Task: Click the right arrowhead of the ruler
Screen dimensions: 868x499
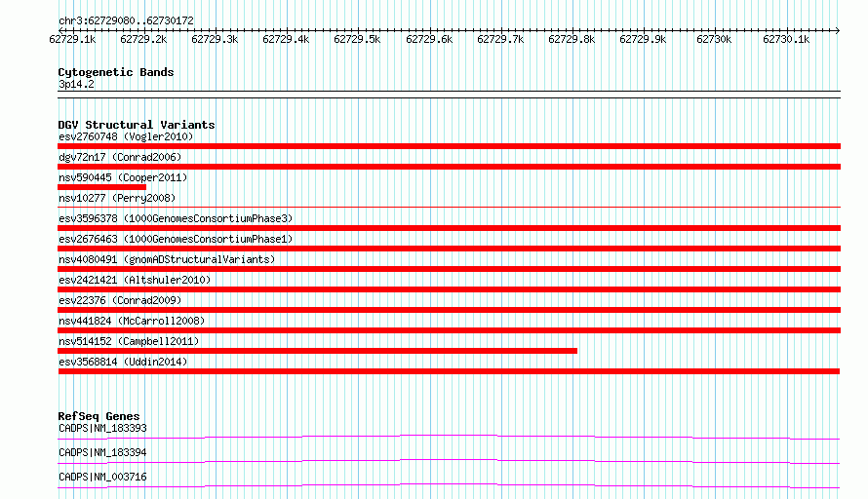Action: 838,30
